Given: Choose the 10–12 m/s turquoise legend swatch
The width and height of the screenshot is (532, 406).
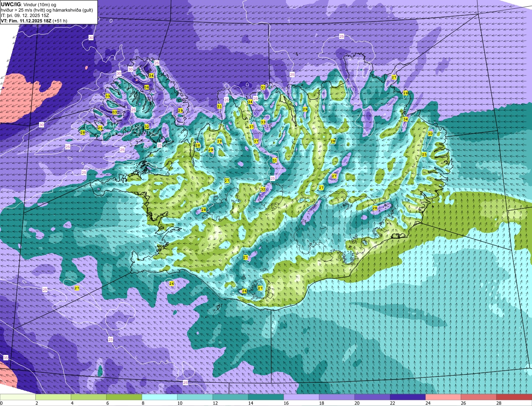Looking at the screenshot, I should coord(195,397).
